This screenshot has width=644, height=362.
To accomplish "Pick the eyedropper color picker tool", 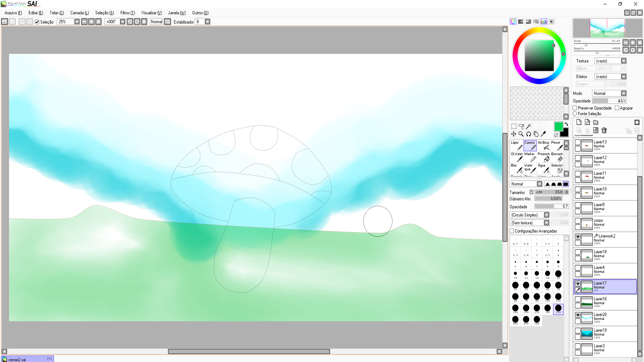I will 543,134.
